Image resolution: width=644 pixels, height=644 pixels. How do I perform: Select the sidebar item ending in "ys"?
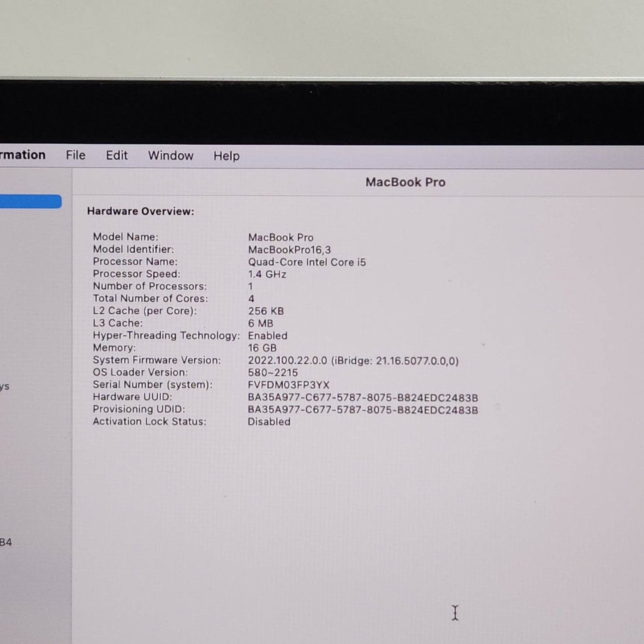coord(4,386)
